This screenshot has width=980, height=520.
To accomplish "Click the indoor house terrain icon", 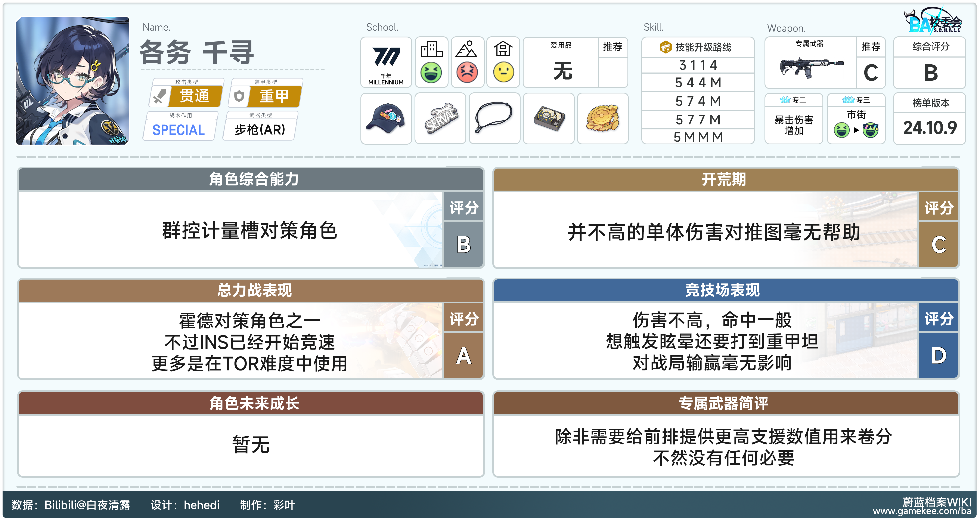I will (x=503, y=49).
